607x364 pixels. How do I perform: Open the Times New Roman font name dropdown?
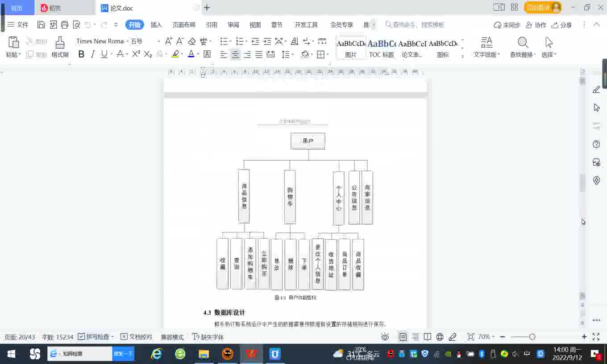tap(127, 41)
